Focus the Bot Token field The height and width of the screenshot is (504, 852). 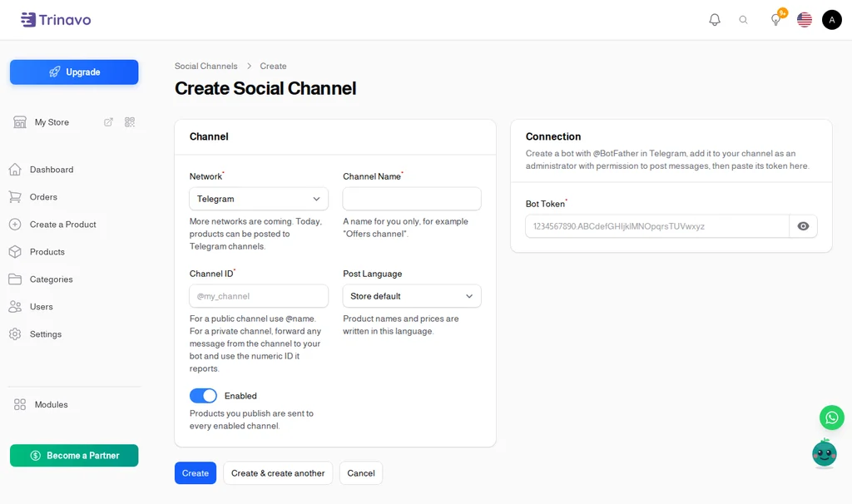[x=657, y=226]
